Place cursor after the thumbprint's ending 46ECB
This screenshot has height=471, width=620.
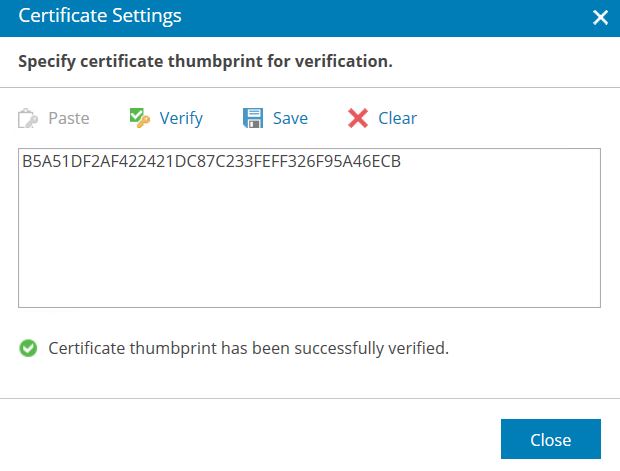(402, 161)
